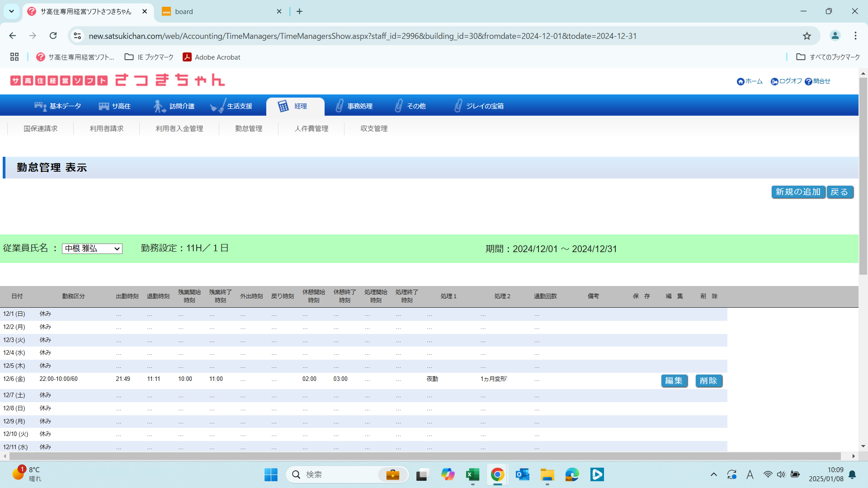Click the 新規の追加 button
Viewport: 868px width, 488px height.
pos(798,192)
